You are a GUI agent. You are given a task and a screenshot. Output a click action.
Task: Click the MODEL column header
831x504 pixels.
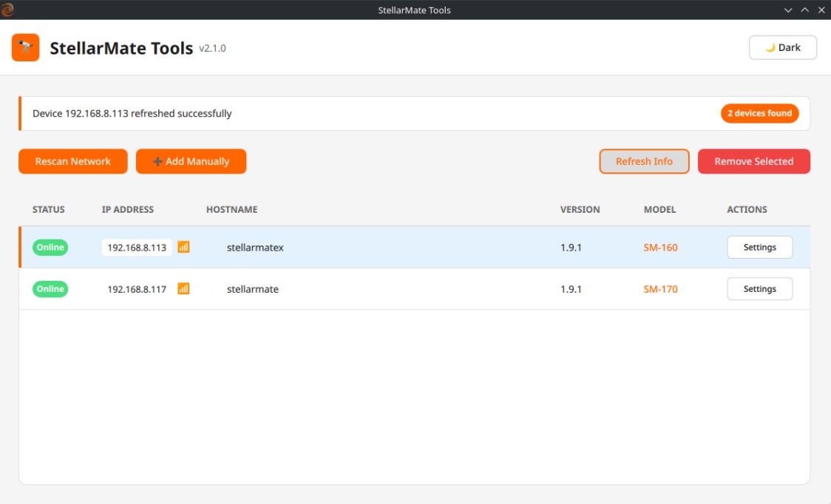[x=659, y=209]
